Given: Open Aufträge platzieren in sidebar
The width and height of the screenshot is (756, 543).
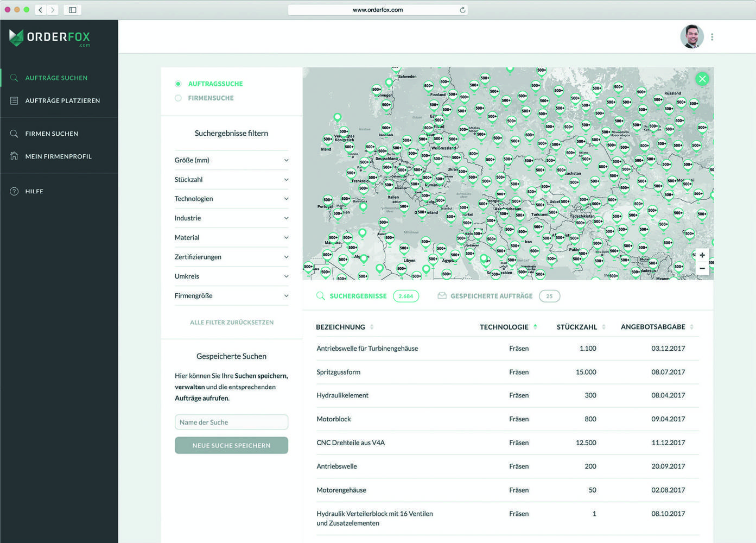Looking at the screenshot, I should point(62,100).
